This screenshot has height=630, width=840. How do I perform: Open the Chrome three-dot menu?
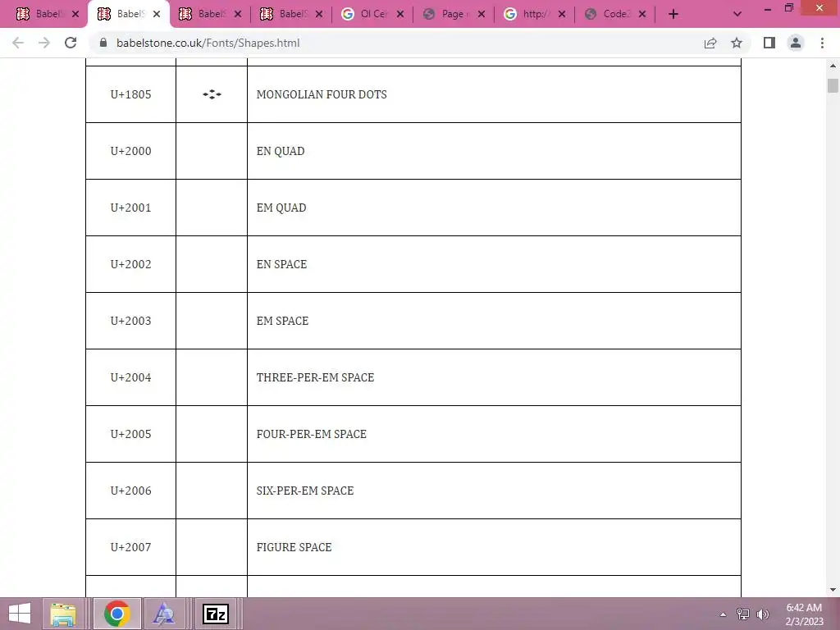822,43
